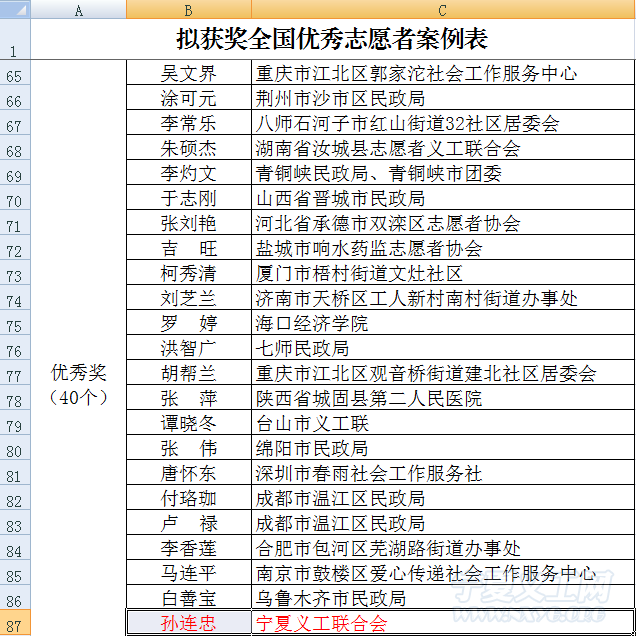
Task: Select name cell 罗 婷
Action: coord(189,322)
